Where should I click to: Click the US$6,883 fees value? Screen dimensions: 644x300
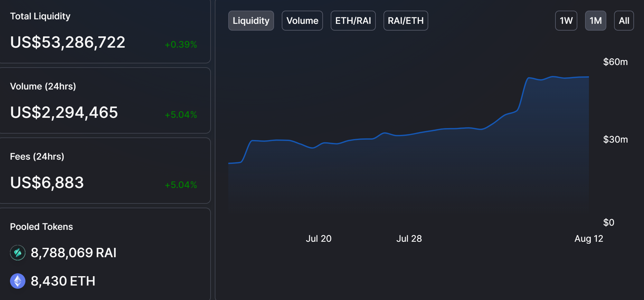click(x=47, y=183)
